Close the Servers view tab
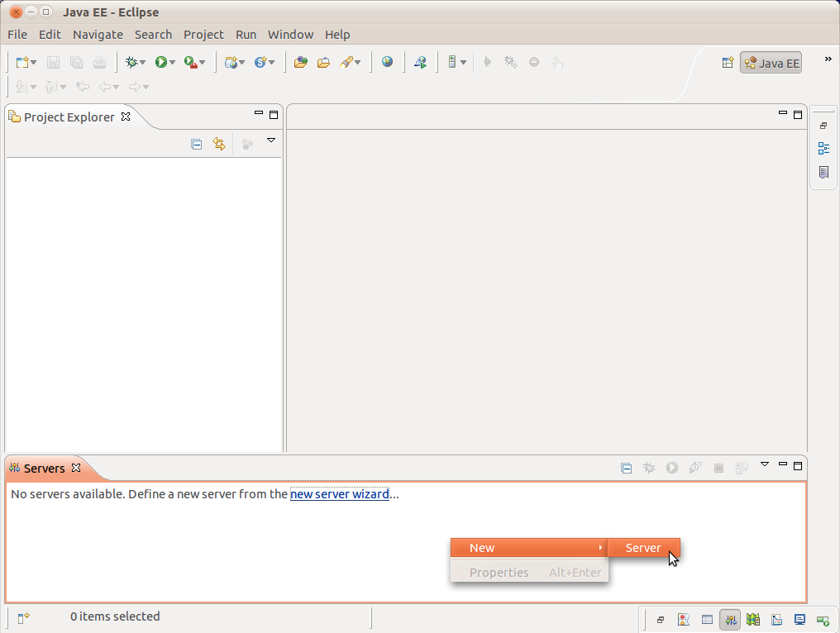 click(x=76, y=468)
